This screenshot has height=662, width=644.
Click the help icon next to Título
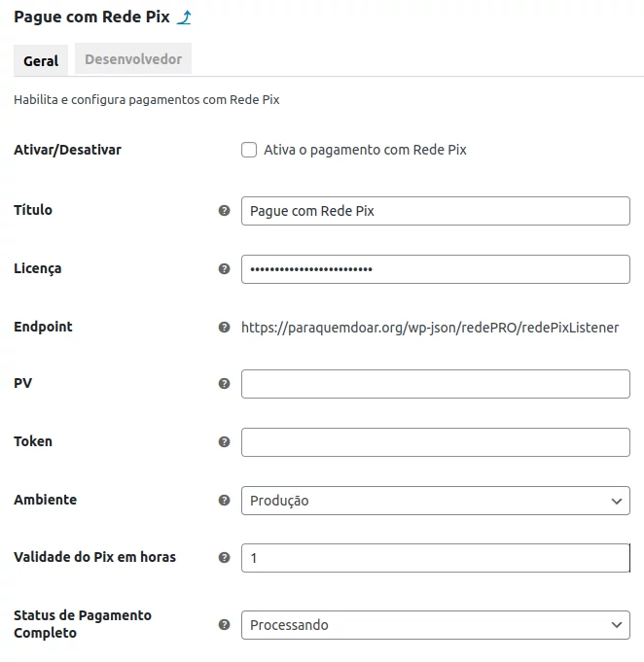(225, 210)
